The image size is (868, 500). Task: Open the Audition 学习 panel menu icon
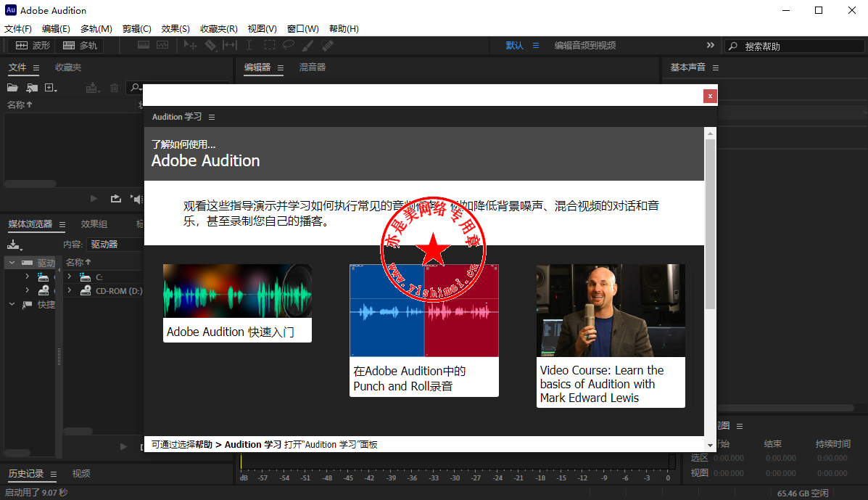212,118
